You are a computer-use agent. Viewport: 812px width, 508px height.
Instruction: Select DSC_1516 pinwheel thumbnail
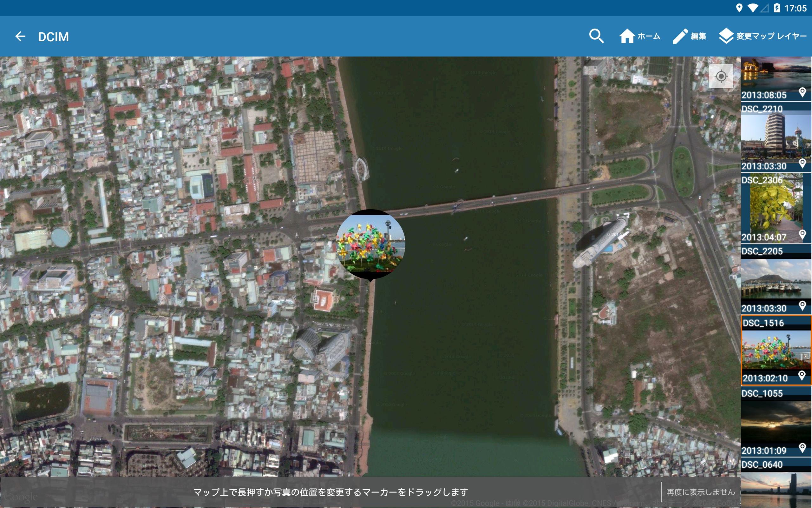point(776,350)
